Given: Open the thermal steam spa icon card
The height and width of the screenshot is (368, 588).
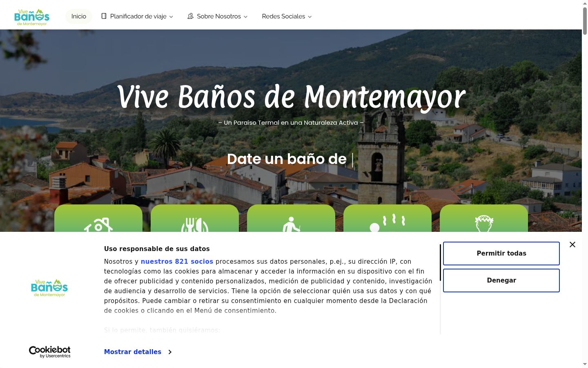Looking at the screenshot, I should (388, 218).
